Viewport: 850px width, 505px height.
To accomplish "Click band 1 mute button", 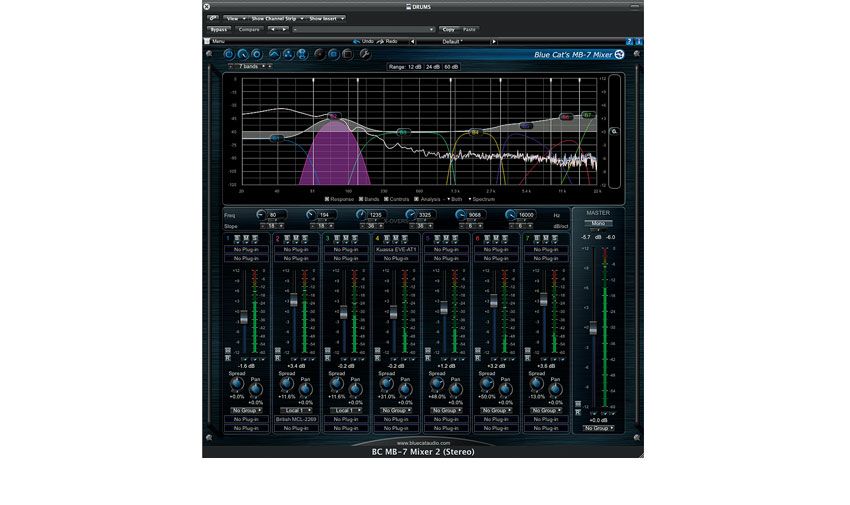I will (246, 238).
